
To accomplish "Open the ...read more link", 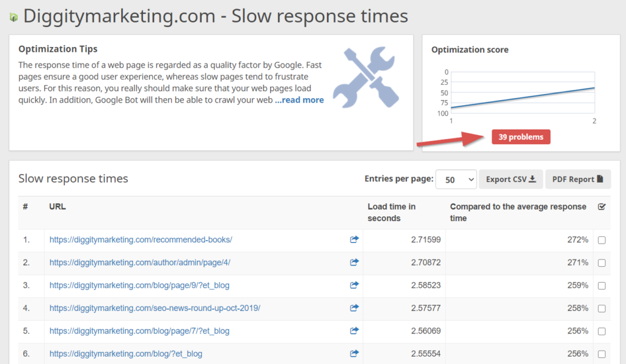I will [x=299, y=100].
